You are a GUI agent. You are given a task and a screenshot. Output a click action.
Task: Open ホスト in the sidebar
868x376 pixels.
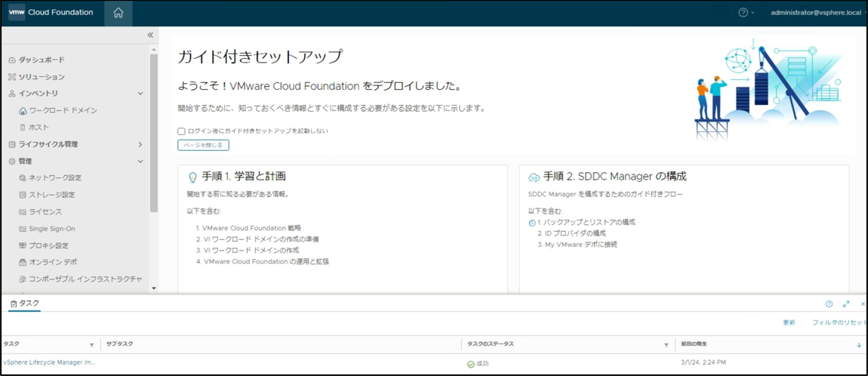click(38, 128)
